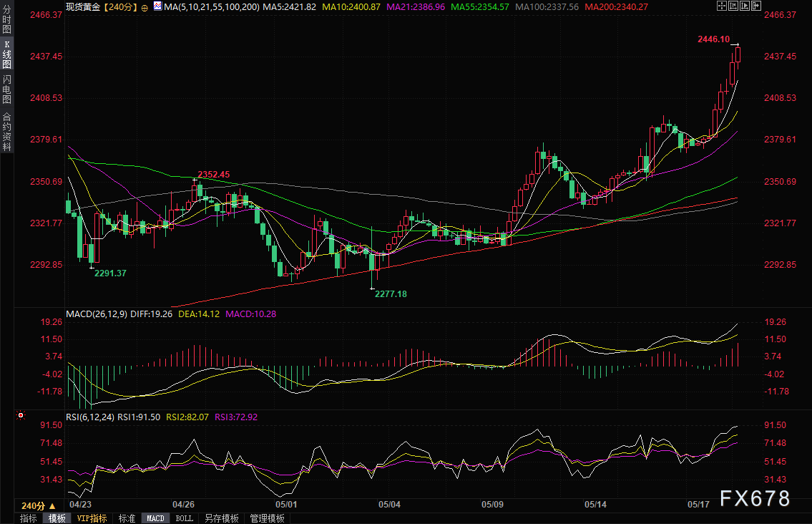Click the circle icon after 现货黄金【240分】
Viewport: 812px width, 524px height.
tap(145, 6)
